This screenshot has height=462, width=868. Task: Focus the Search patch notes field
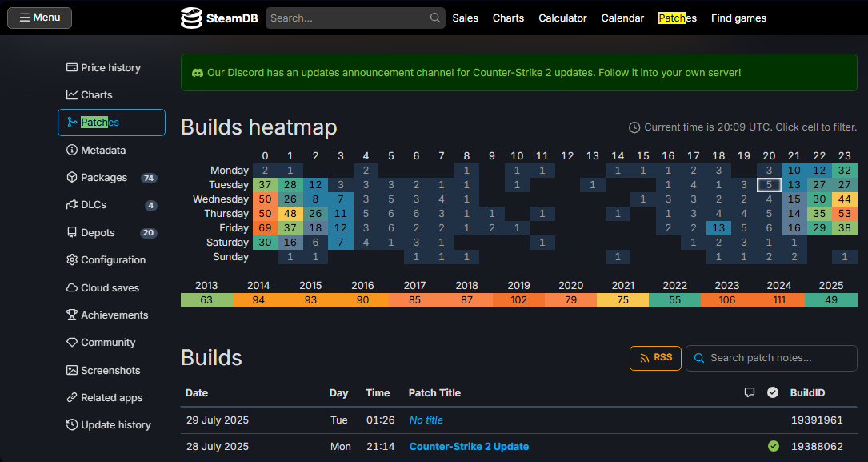point(771,358)
